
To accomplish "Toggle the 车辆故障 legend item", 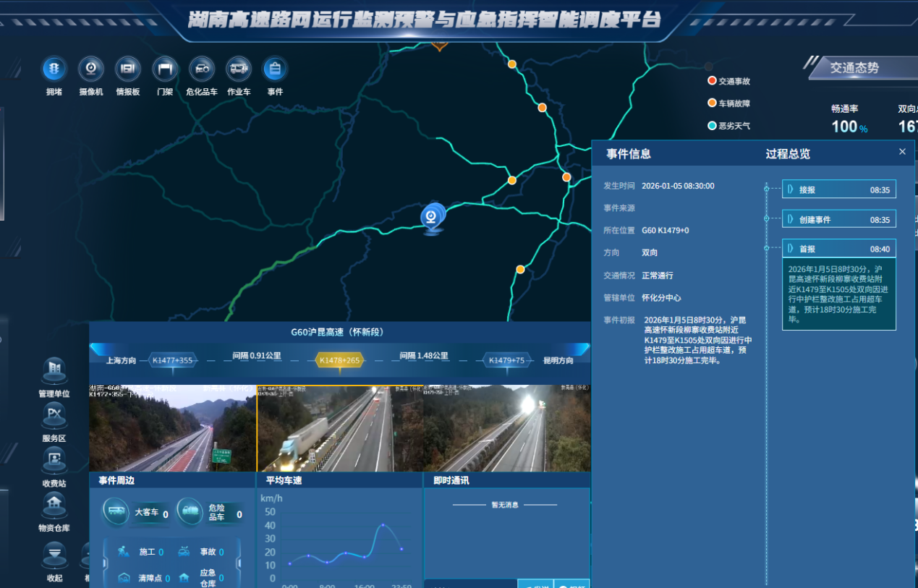I will pos(729,103).
